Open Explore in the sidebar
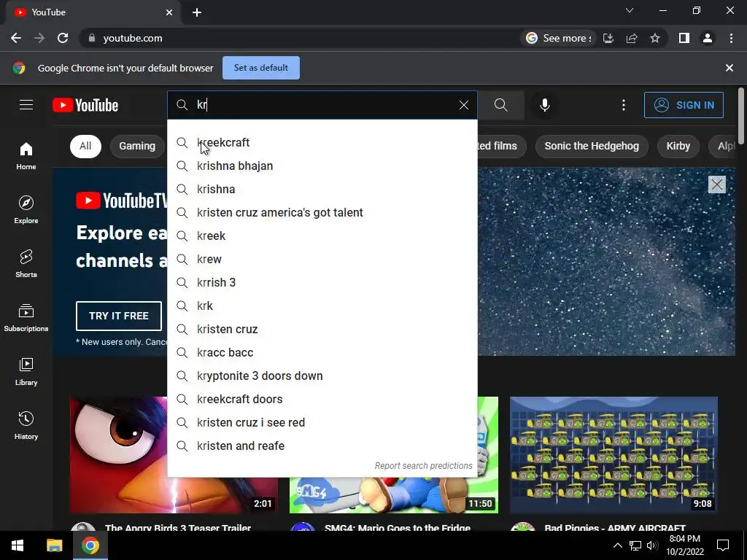The image size is (747, 560). click(x=26, y=209)
